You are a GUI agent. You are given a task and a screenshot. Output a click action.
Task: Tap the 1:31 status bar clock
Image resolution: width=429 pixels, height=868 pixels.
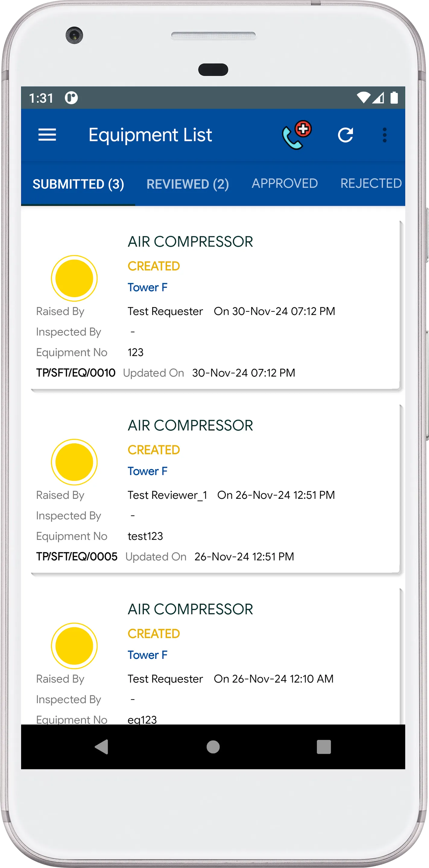point(41,98)
